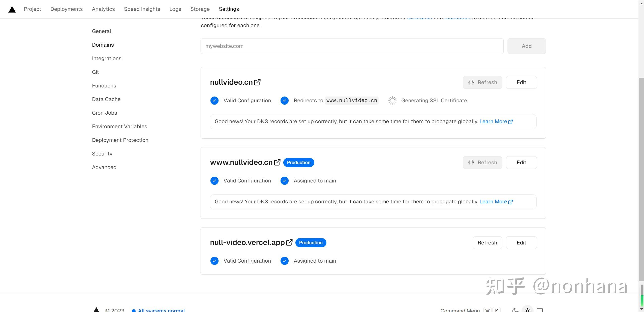This screenshot has height=312, width=644.
Task: Select system theme monitor icon
Action: 540,310
